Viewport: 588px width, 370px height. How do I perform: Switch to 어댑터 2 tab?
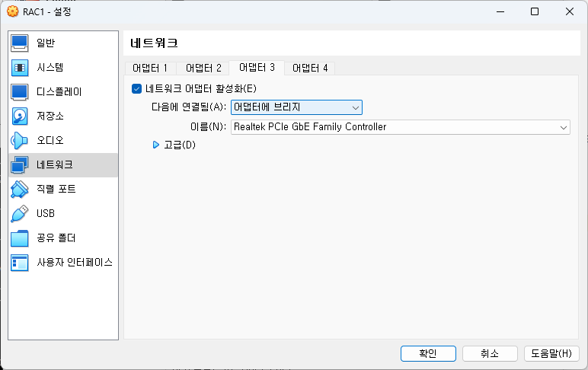[203, 69]
